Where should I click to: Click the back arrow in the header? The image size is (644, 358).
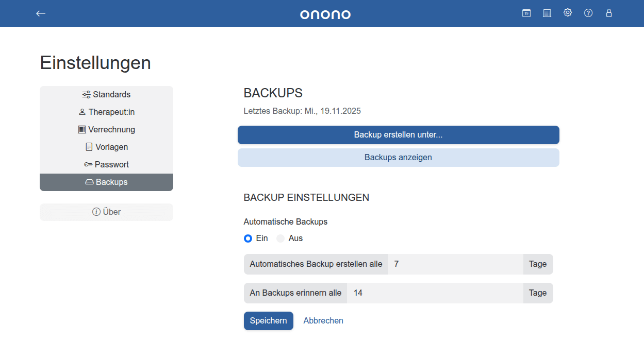pyautogui.click(x=40, y=13)
